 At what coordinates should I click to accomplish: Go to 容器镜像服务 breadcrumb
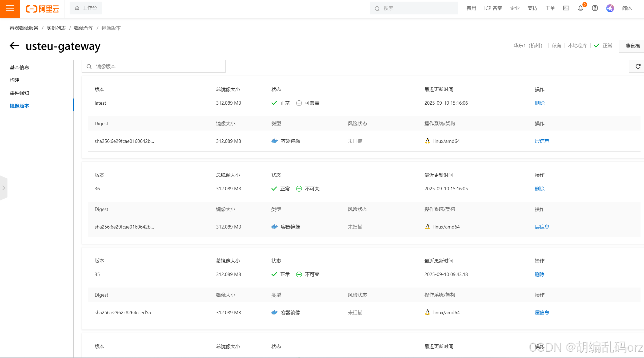tap(24, 28)
